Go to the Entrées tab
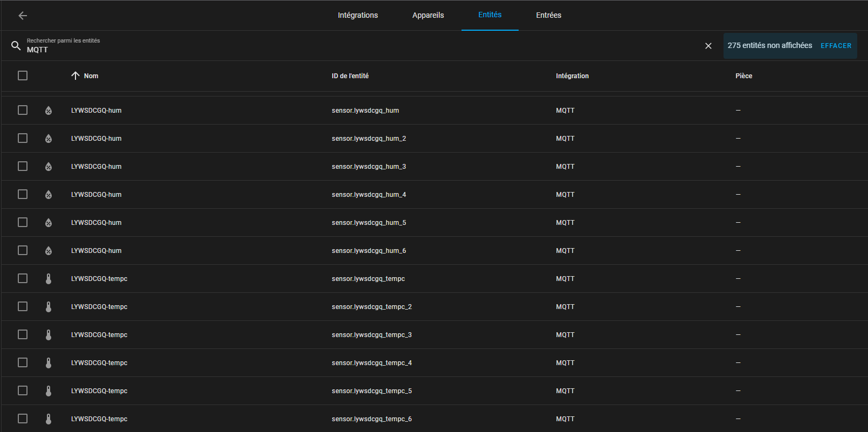 (548, 15)
